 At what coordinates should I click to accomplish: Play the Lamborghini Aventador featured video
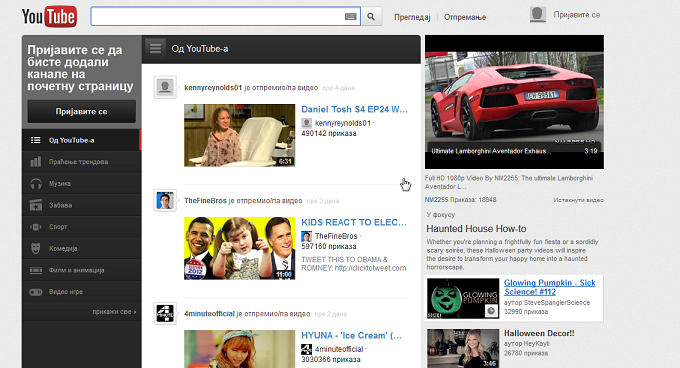pos(514,102)
